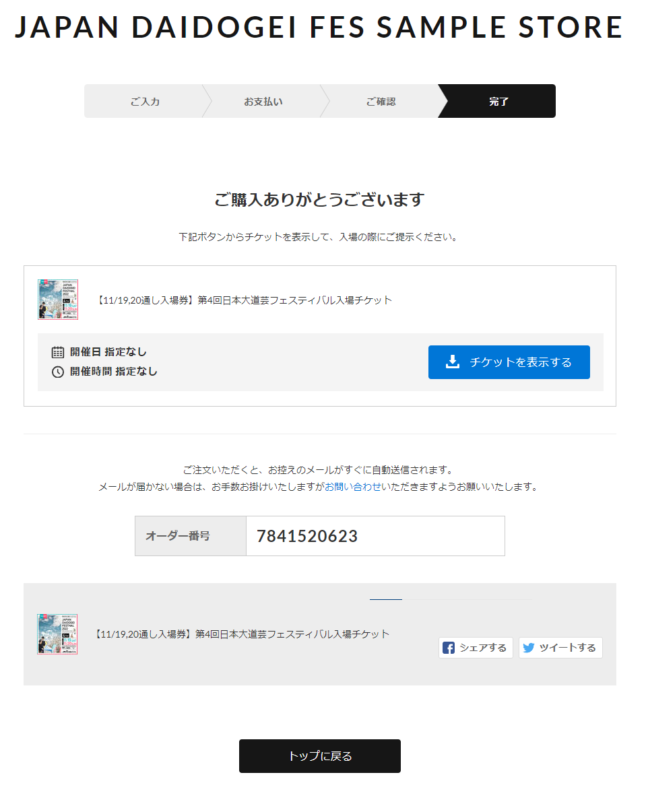Open the festival poster thumbnail in ticket box
Image resolution: width=646 pixels, height=812 pixels.
click(x=58, y=300)
